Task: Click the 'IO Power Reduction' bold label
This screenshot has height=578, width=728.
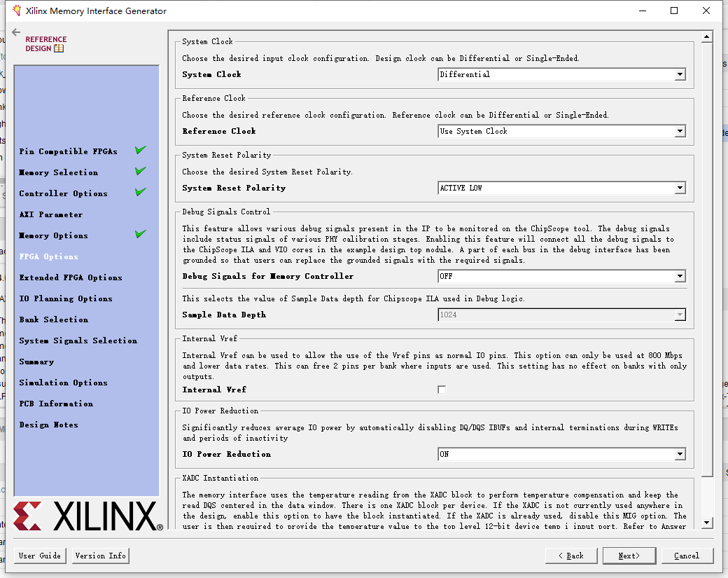Action: pyautogui.click(x=227, y=454)
